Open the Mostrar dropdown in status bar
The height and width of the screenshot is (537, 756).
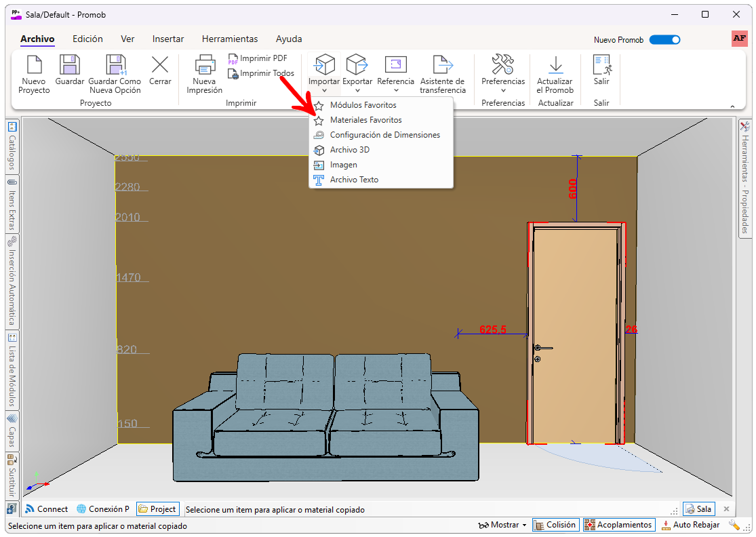(x=502, y=525)
